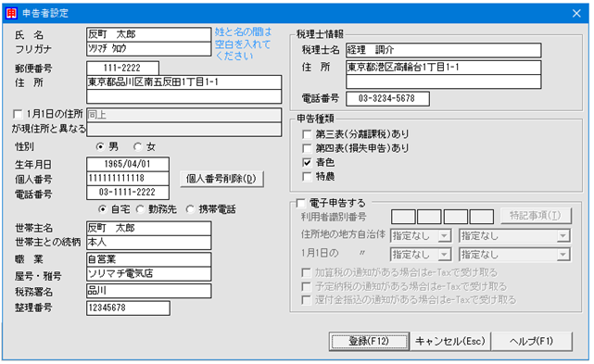Click the 郵便番号 field 111-2222
594x364 pixels.
click(x=122, y=69)
